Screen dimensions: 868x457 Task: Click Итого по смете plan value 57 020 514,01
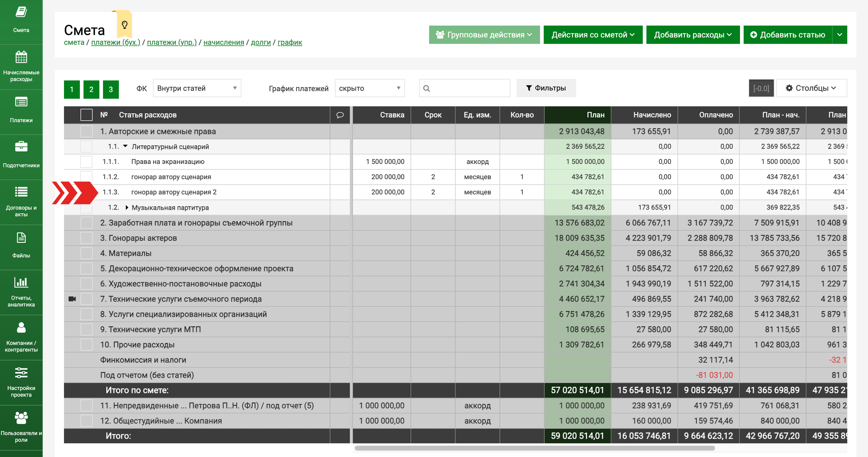[578, 390]
